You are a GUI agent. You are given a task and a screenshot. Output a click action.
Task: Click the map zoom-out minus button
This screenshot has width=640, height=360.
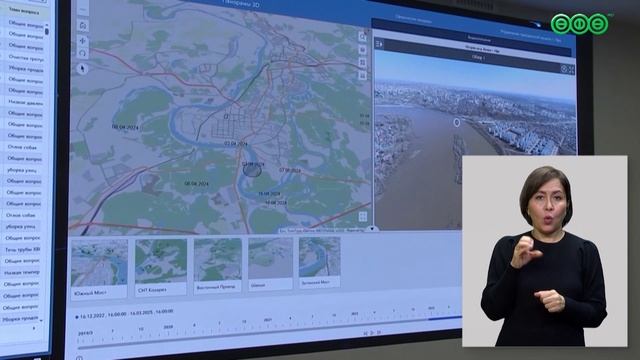[83, 9]
